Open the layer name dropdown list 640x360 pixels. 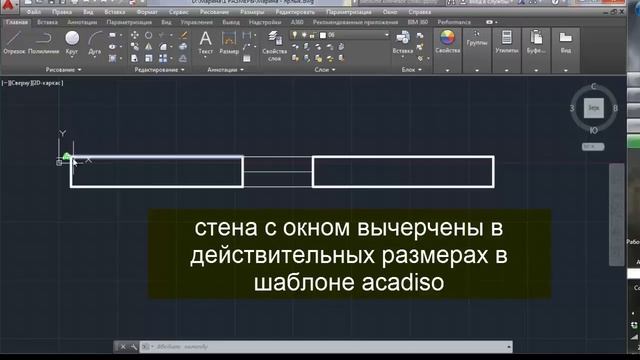click(387, 35)
